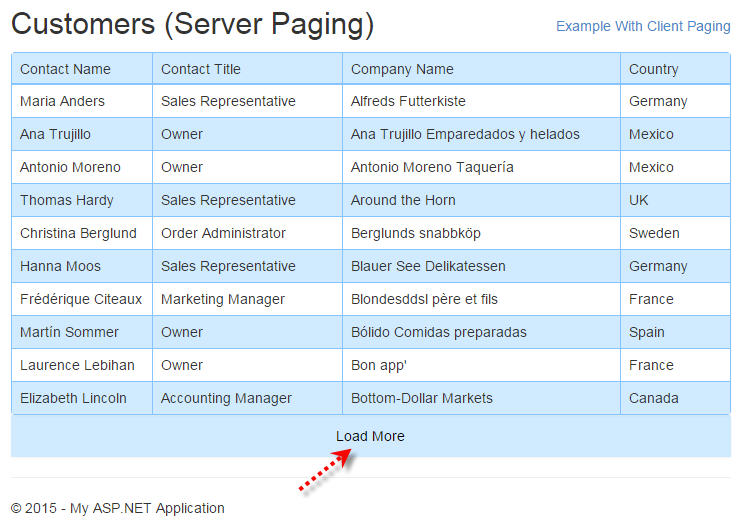The width and height of the screenshot is (749, 529).
Task: Click Mexico in Antonio Moreno row
Action: 675,167
